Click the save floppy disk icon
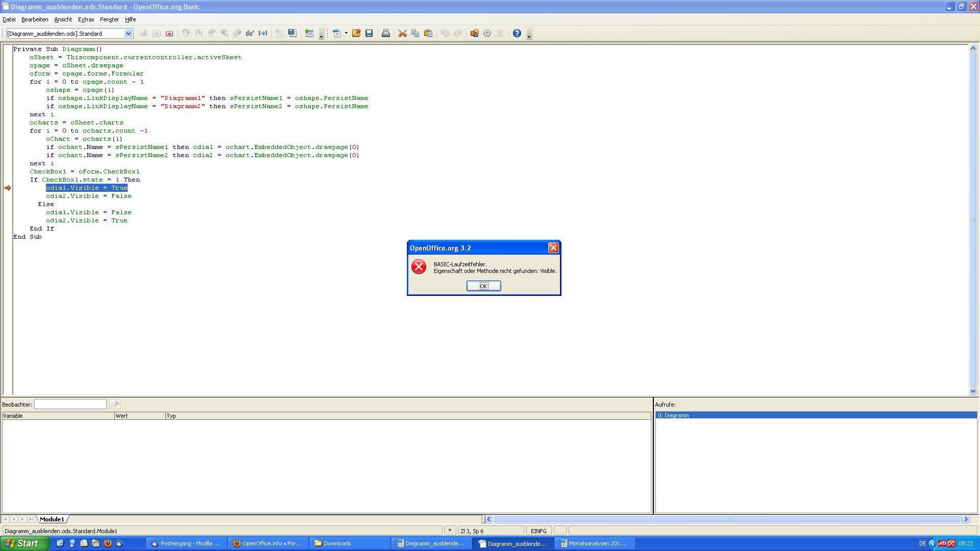980x551 pixels. [369, 34]
